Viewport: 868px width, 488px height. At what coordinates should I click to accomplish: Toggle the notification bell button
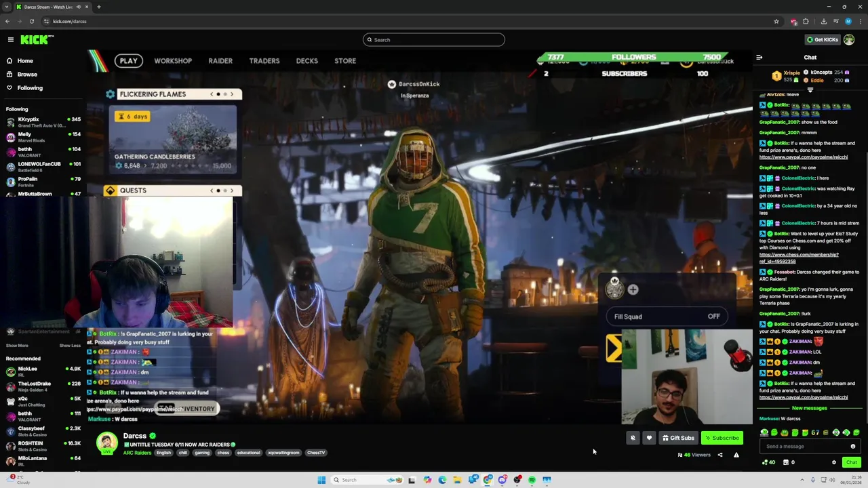[633, 438]
